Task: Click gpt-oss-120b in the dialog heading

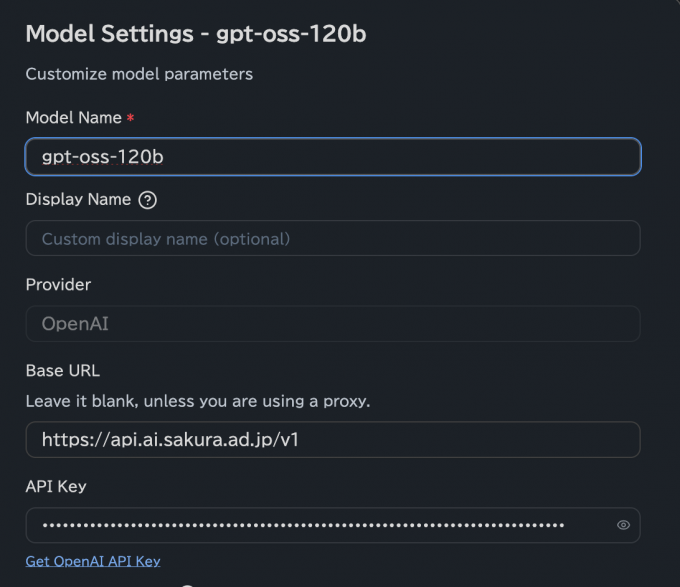Action: tap(291, 33)
